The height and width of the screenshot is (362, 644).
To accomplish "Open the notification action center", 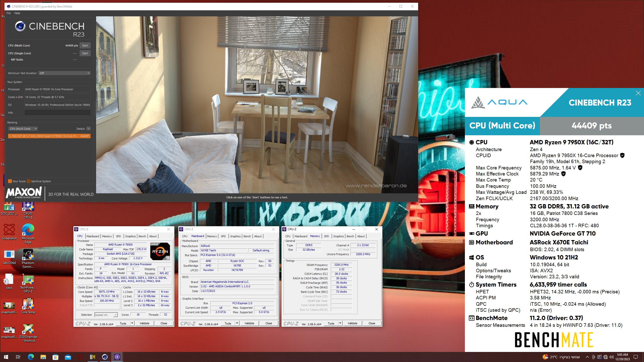I will [636, 357].
